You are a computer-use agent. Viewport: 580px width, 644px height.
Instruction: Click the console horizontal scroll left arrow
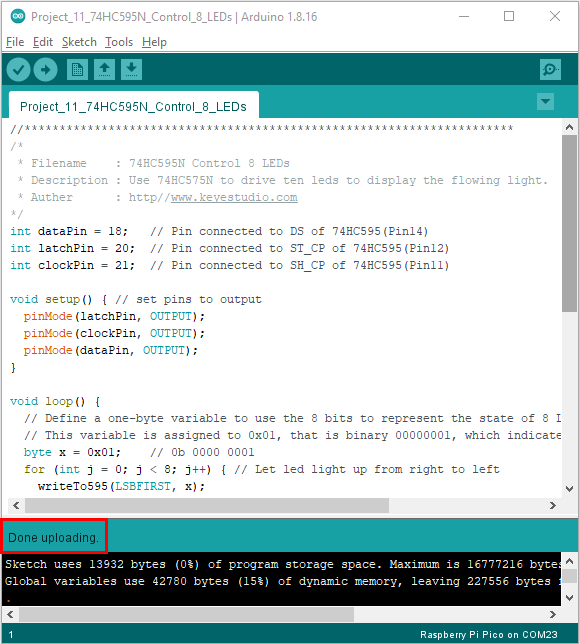[x=10, y=614]
